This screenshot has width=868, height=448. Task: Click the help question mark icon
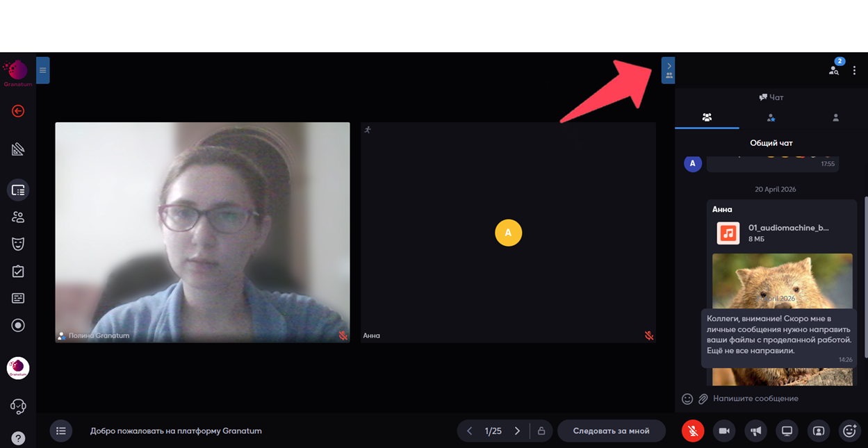[x=18, y=438]
